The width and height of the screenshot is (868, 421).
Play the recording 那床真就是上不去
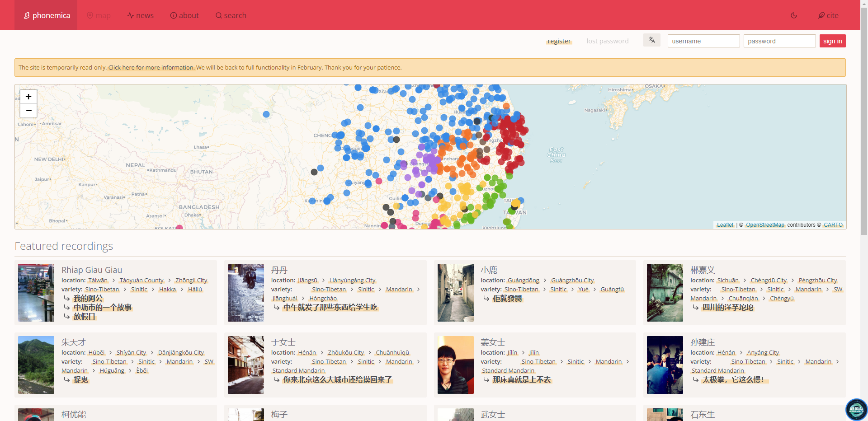522,380
